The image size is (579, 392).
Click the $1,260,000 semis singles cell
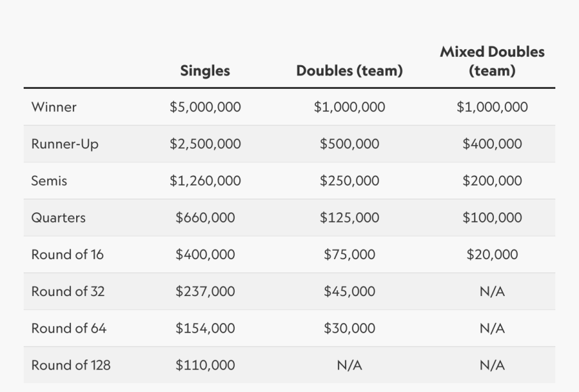point(205,181)
